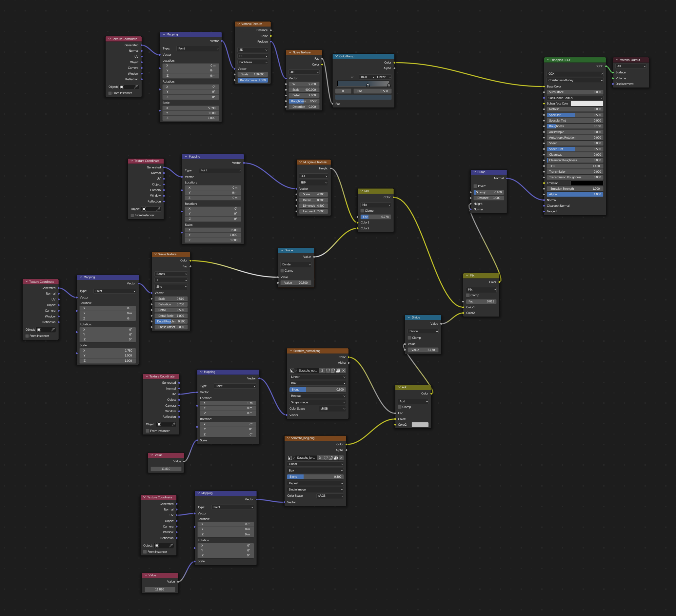The width and height of the screenshot is (676, 616).
Task: Click the 11.810 field in lower Value node
Action: 160,589
